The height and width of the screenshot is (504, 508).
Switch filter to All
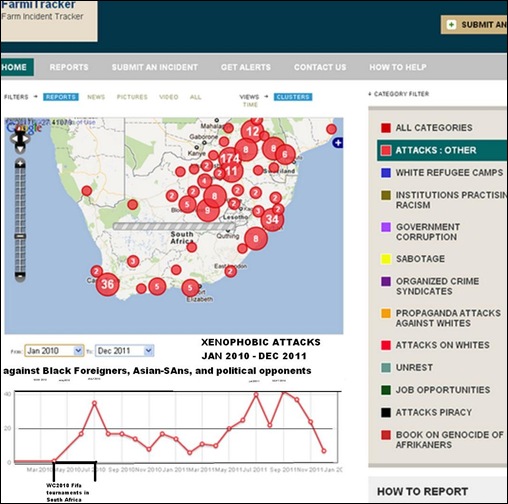point(195,97)
